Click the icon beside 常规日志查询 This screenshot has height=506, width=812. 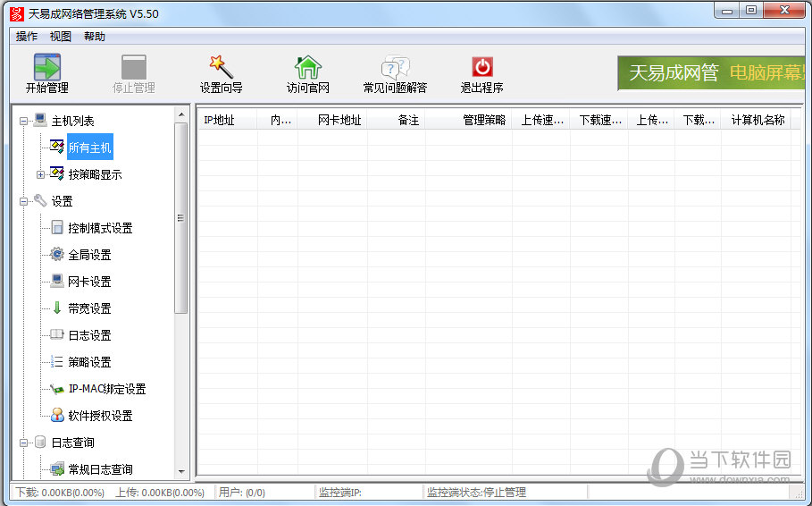point(57,468)
